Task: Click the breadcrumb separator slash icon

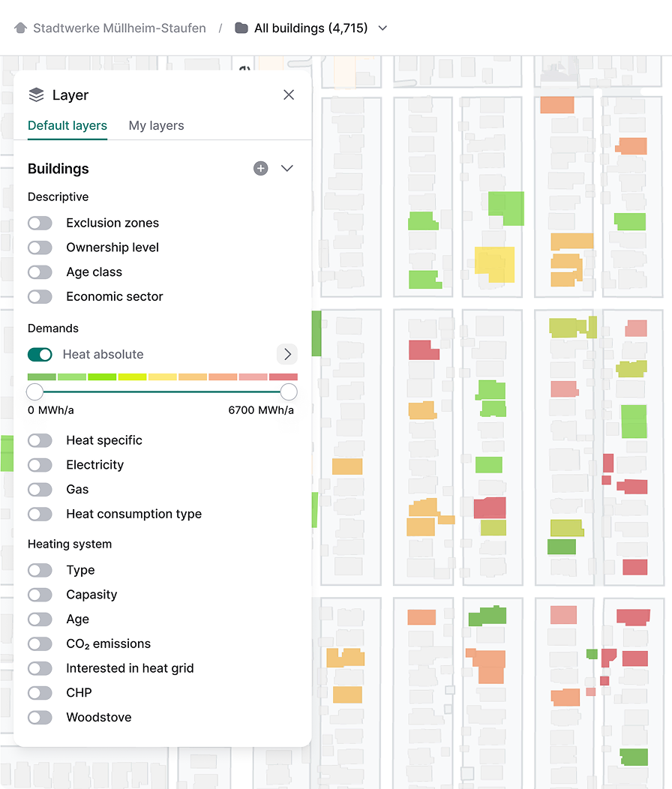Action: (x=220, y=27)
